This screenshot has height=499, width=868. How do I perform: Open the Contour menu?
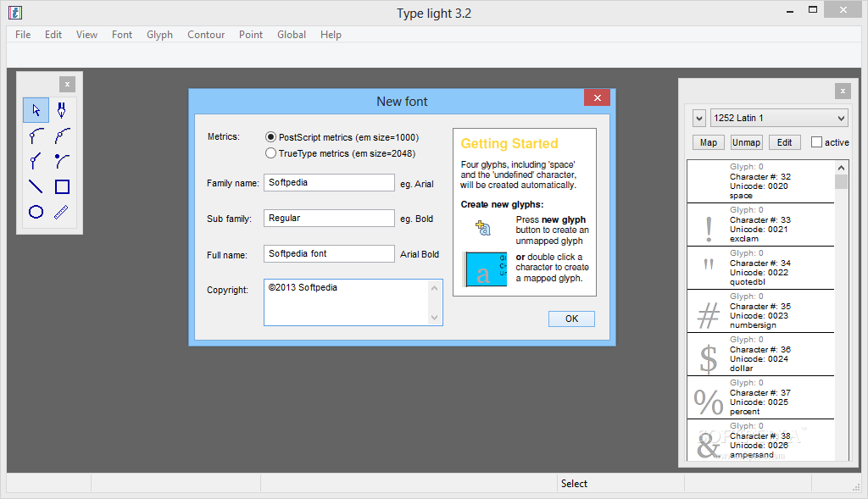tap(206, 34)
